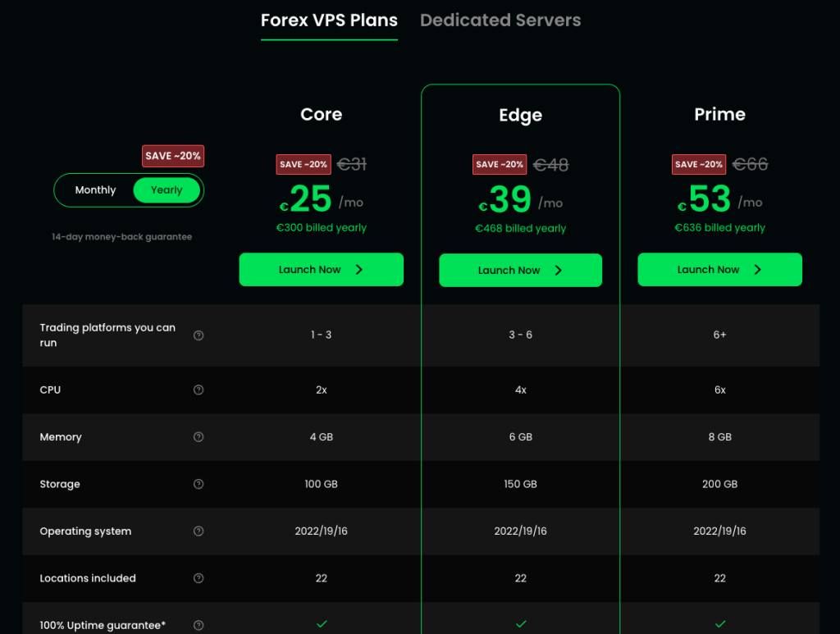Click the 100% Uptime guarantee help icon
840x634 pixels.
(199, 625)
